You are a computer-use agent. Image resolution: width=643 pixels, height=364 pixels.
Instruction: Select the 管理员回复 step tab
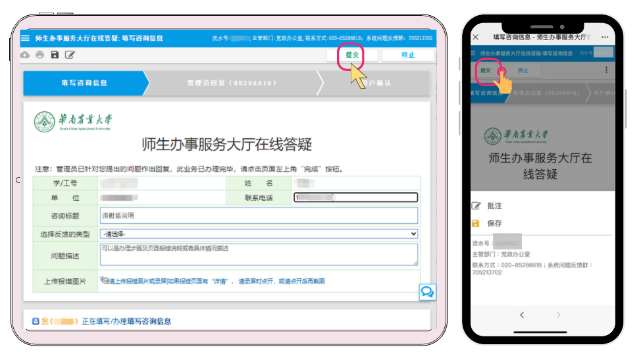(x=232, y=84)
